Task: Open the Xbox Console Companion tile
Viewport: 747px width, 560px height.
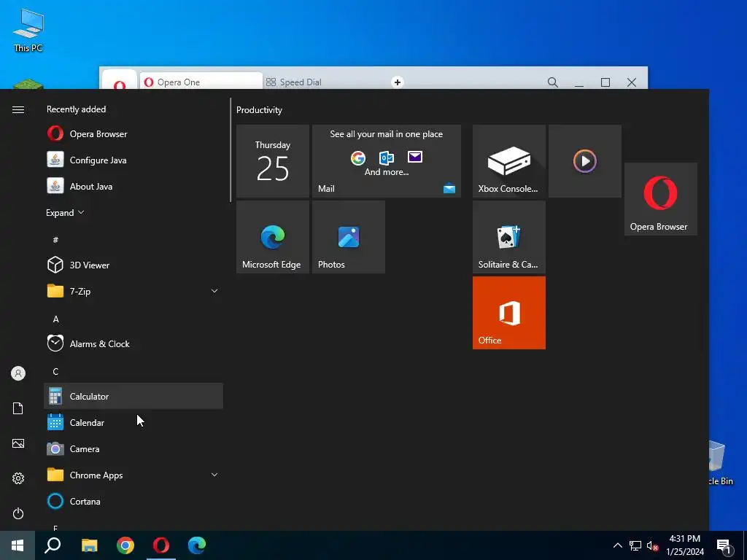Action: (508, 161)
